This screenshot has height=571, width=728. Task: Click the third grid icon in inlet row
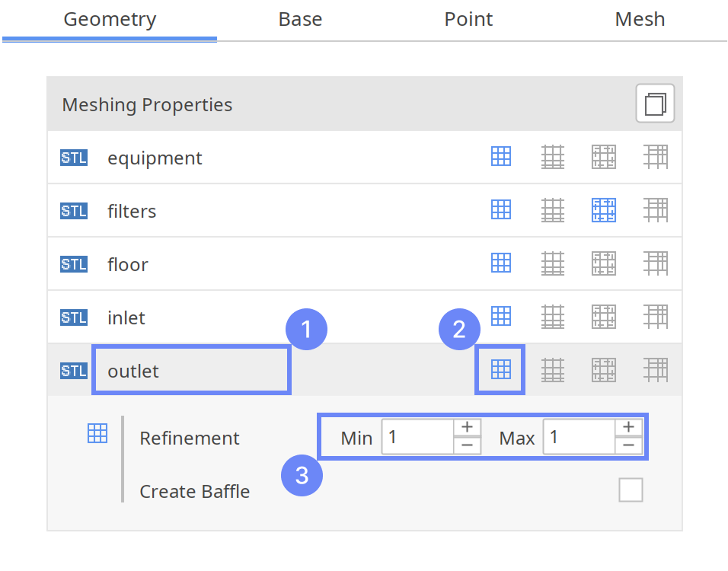point(604,317)
